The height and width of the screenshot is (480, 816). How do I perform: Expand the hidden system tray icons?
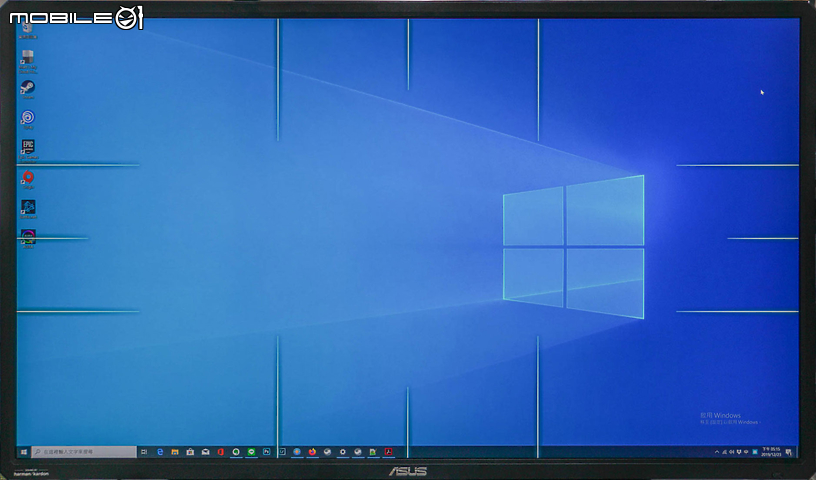click(x=717, y=452)
